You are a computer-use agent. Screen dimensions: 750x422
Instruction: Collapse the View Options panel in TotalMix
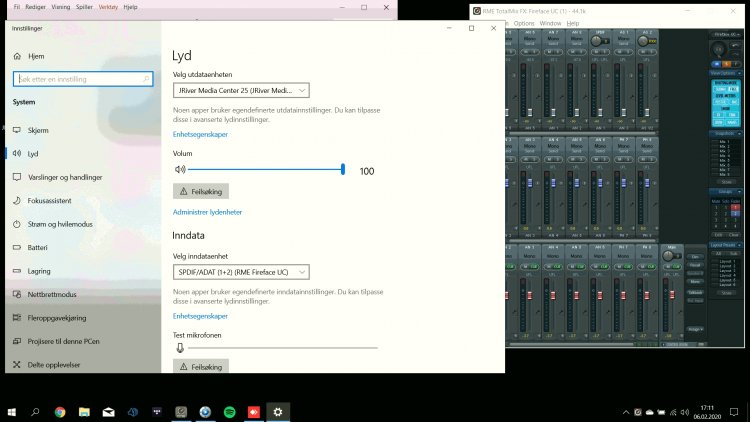tap(739, 73)
